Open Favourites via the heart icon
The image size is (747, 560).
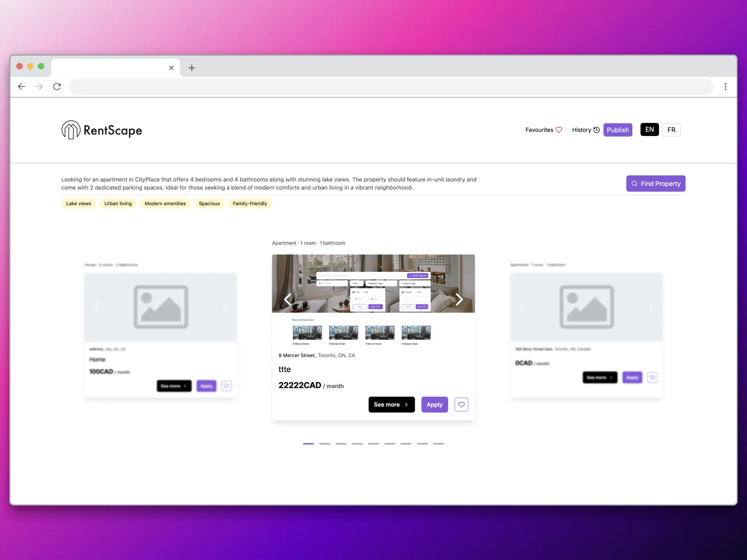pos(559,130)
